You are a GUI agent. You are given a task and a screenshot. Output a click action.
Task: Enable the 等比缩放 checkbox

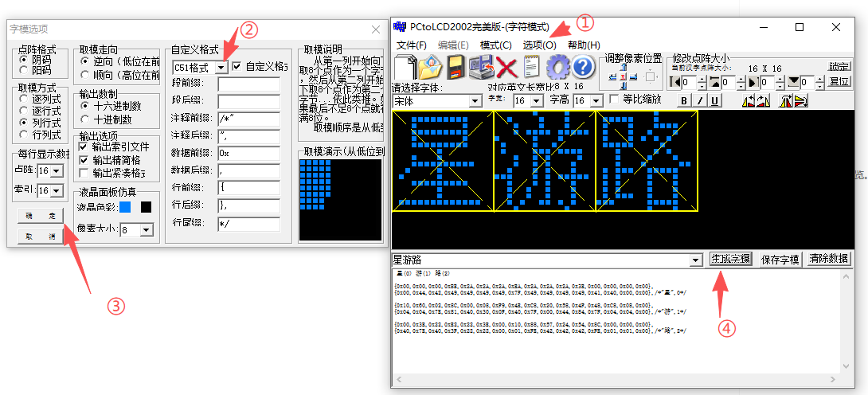pyautogui.click(x=614, y=100)
